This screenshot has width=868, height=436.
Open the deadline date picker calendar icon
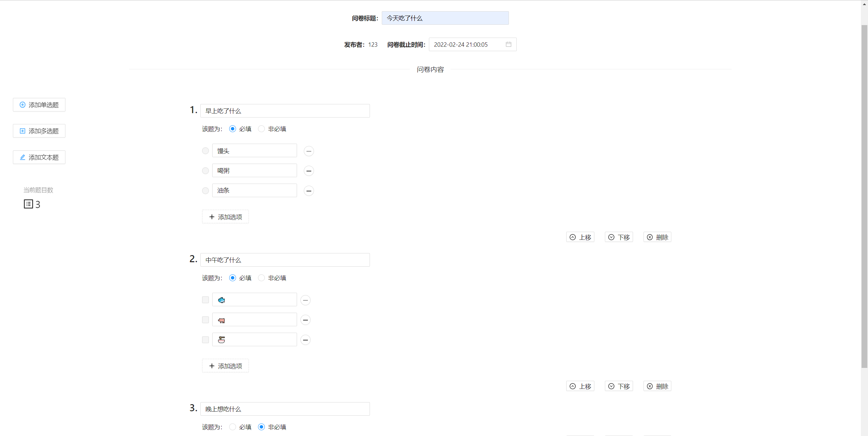click(508, 44)
